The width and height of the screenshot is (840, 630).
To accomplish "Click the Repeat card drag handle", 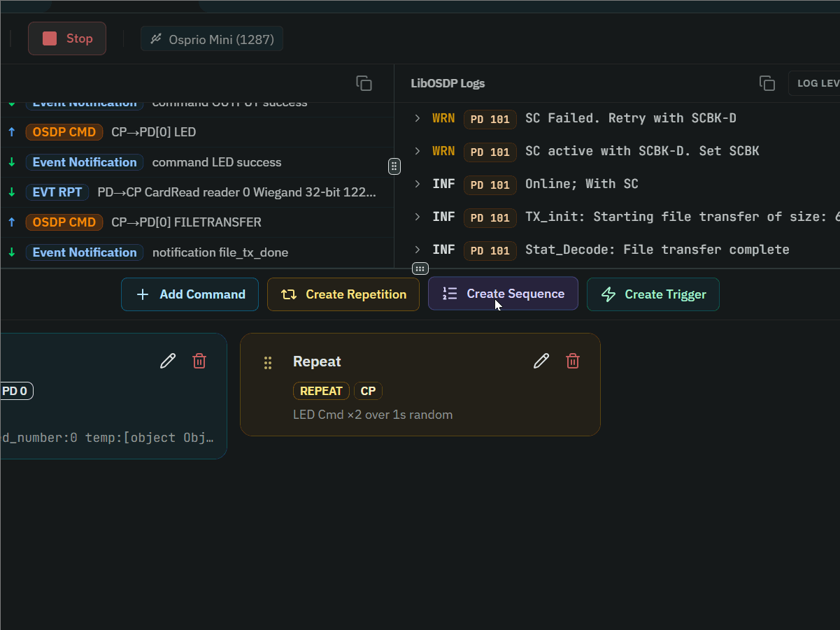I will [x=268, y=362].
